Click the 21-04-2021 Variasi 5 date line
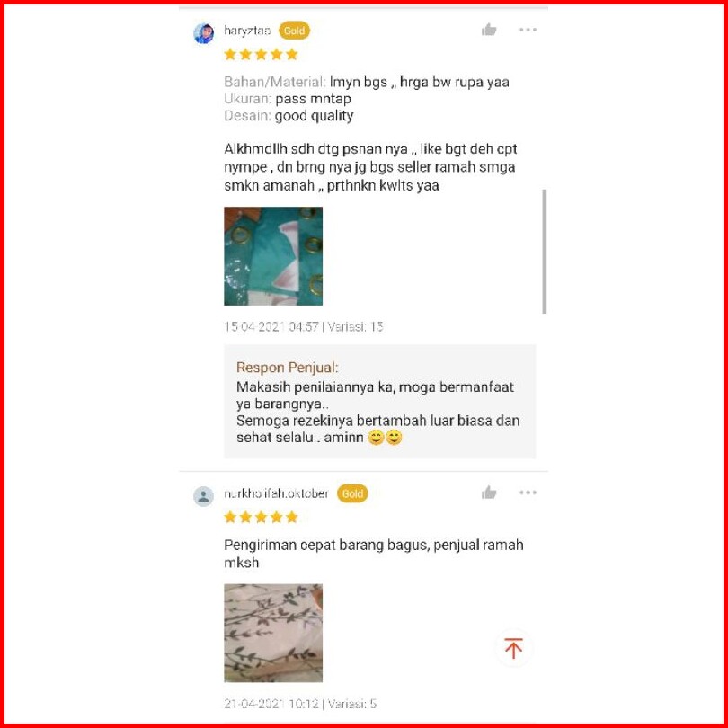The width and height of the screenshot is (728, 728). click(x=300, y=704)
